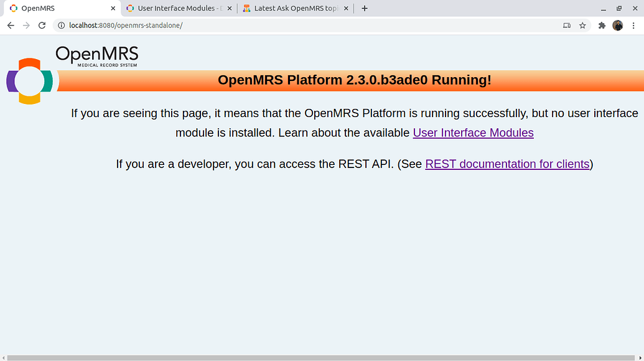644x361 pixels.
Task: Reload the page with the refresh icon
Action: pos(42,26)
